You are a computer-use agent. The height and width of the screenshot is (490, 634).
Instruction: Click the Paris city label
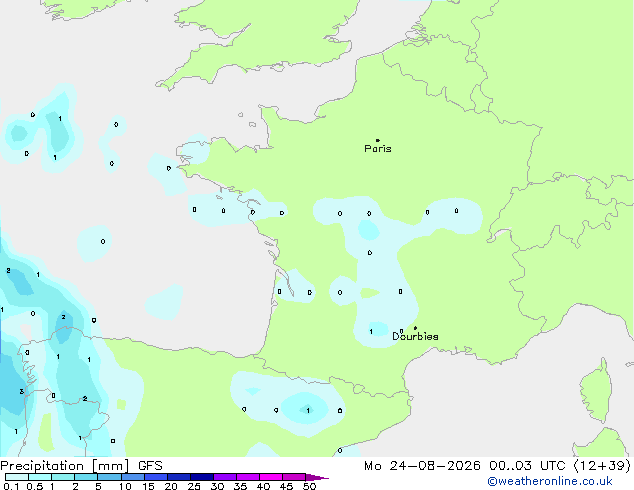pos(378,149)
